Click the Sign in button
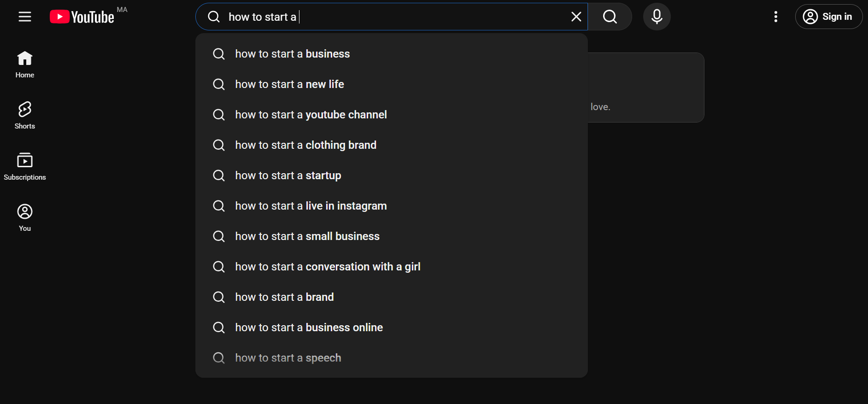 click(x=828, y=17)
